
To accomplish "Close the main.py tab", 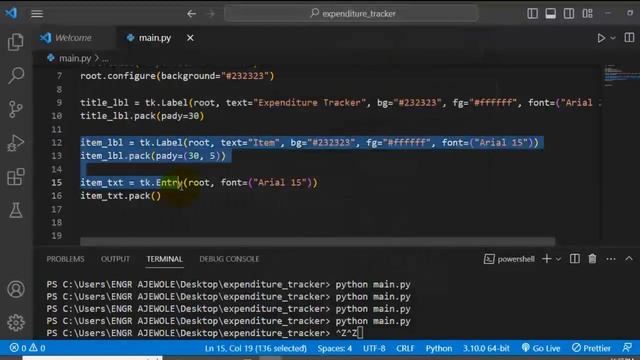I will [190, 38].
